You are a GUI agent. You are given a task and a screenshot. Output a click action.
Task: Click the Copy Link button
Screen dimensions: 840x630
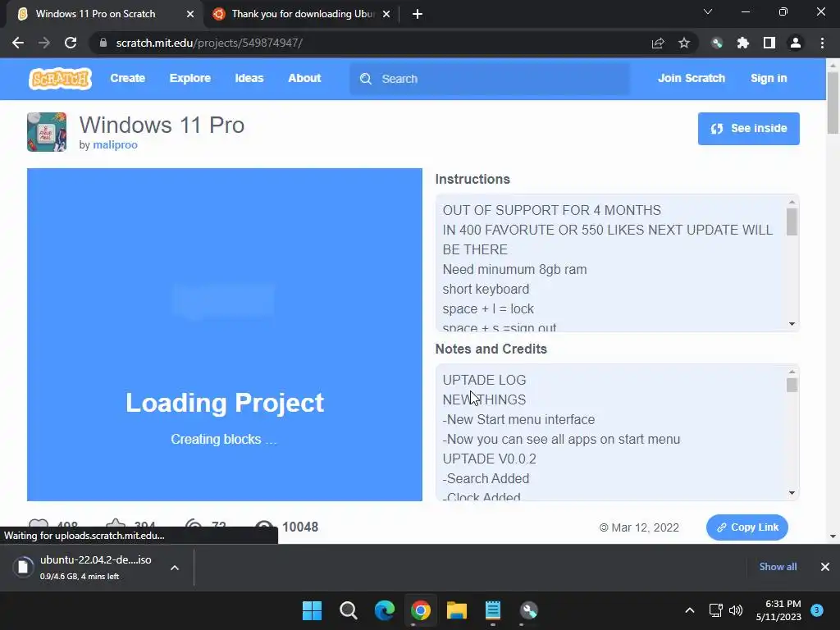(x=746, y=527)
